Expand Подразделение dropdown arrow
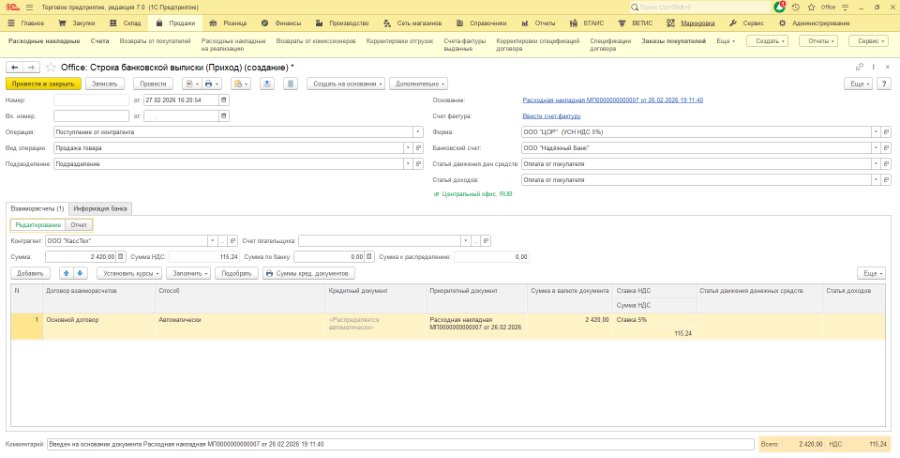This screenshot has height=458, width=900. [x=409, y=164]
